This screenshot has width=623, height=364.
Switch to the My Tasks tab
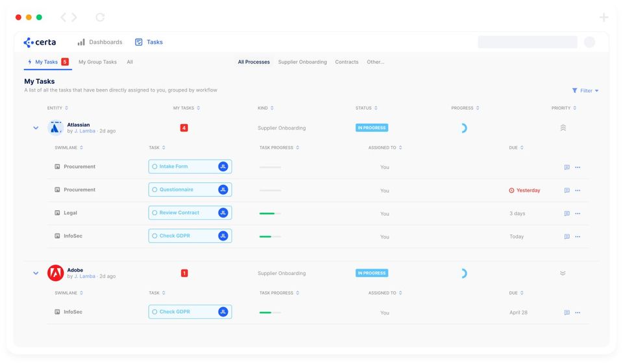(x=47, y=62)
